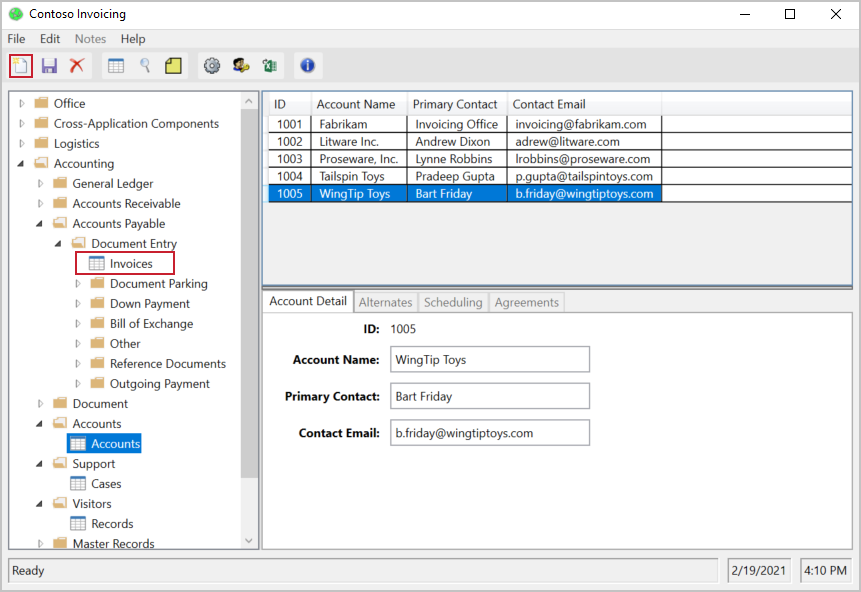
Task: Click the invoicing@fabrikam.com email cell
Action: point(584,124)
